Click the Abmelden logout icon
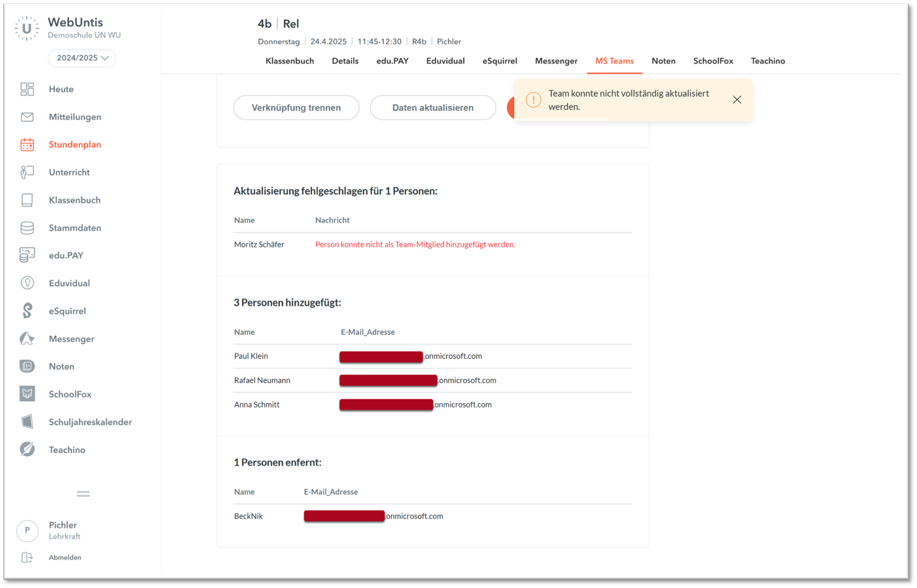 click(x=27, y=557)
